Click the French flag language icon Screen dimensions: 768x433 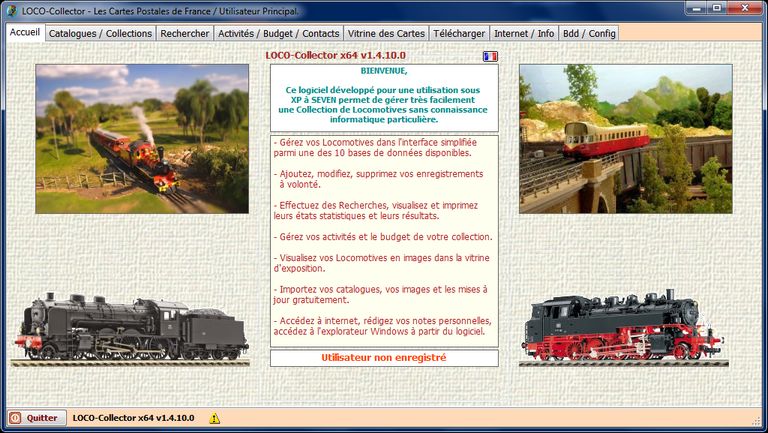(490, 56)
